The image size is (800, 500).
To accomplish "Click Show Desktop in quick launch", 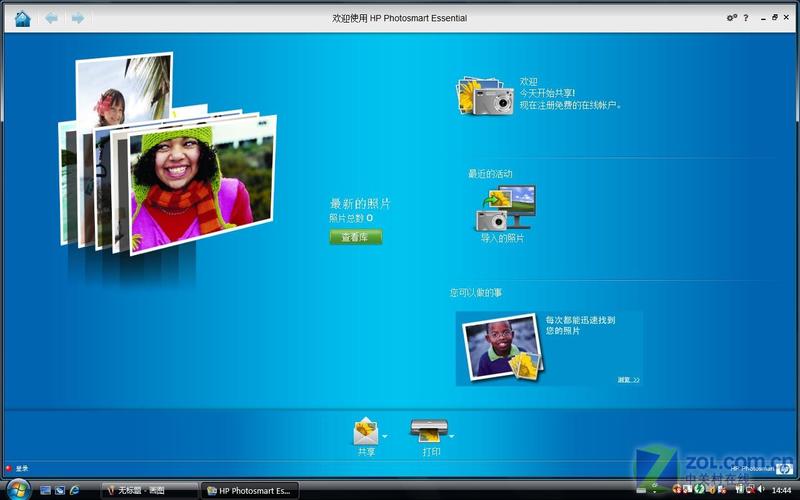I will click(45, 490).
